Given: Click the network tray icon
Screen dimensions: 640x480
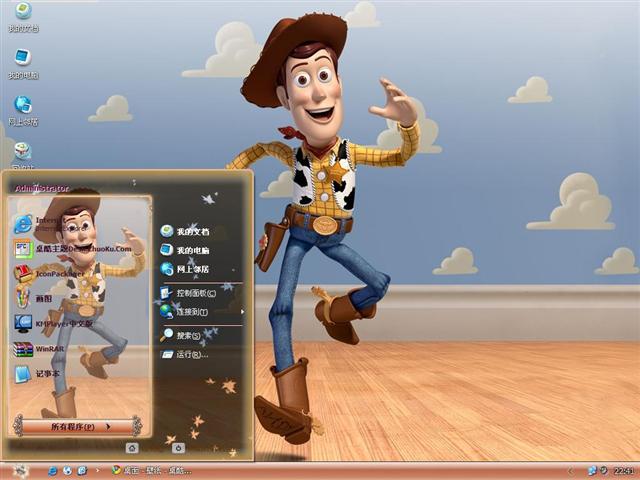Looking at the screenshot, I should tap(592, 471).
